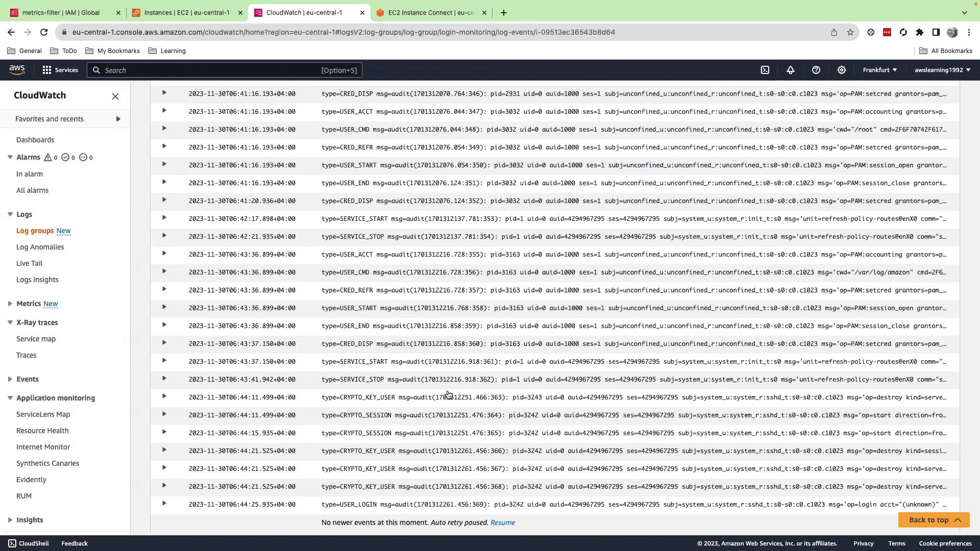Image resolution: width=980 pixels, height=551 pixels.
Task: Open the AWS settings gear icon
Action: (841, 70)
